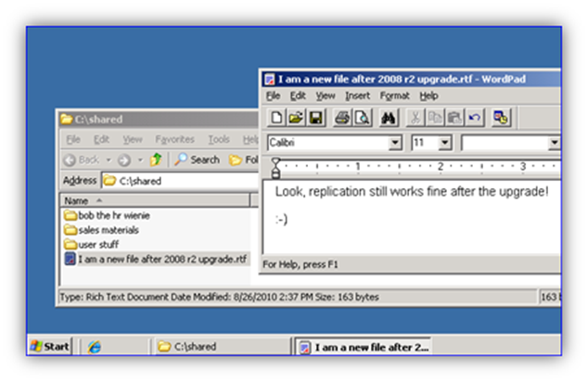The height and width of the screenshot is (382, 588).
Task: Click the smiley text line in document
Action: [281, 220]
